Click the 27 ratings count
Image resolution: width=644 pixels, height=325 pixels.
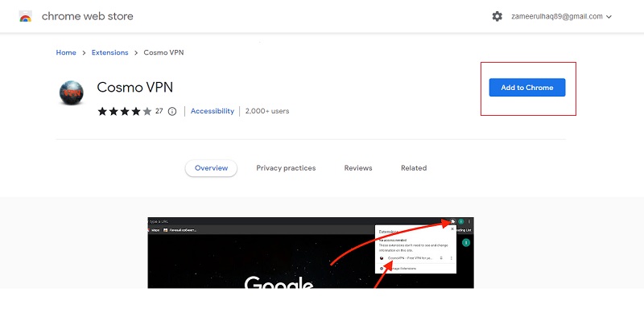click(x=159, y=111)
